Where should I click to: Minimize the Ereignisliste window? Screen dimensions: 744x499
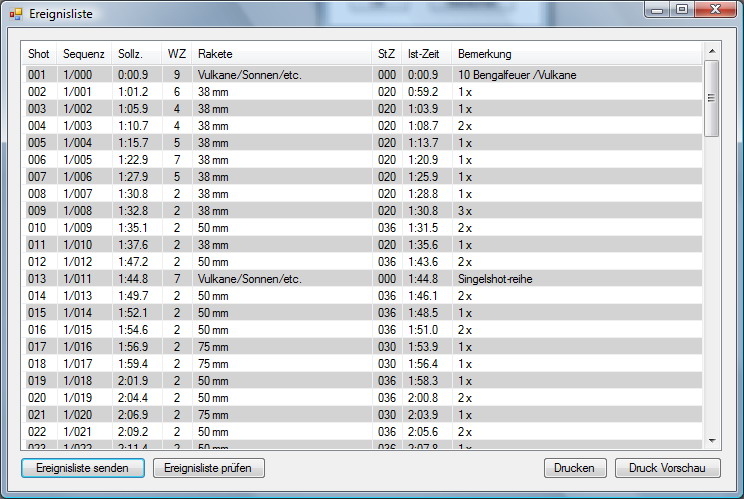[657, 9]
